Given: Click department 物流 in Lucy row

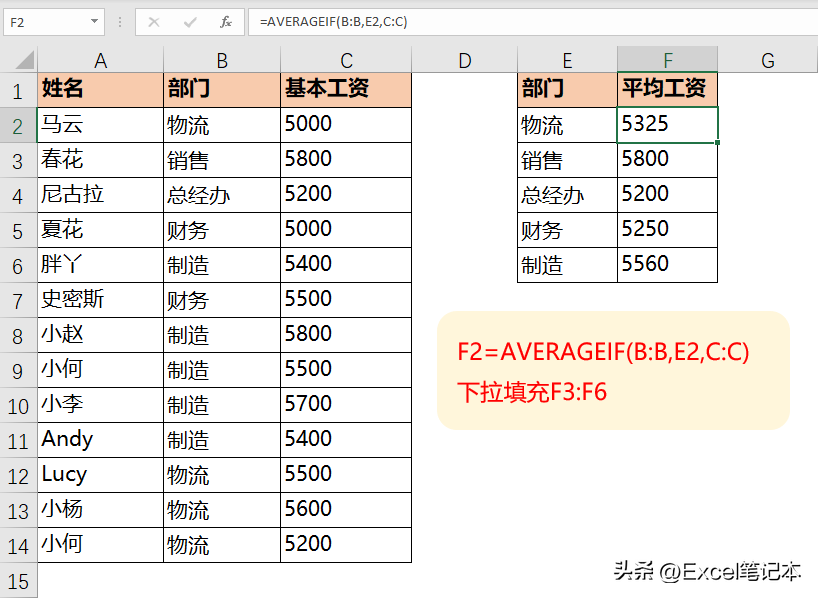Looking at the screenshot, I should [222, 474].
